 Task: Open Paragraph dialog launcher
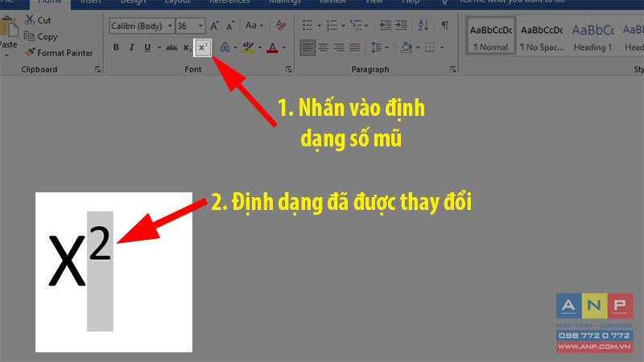click(452, 69)
